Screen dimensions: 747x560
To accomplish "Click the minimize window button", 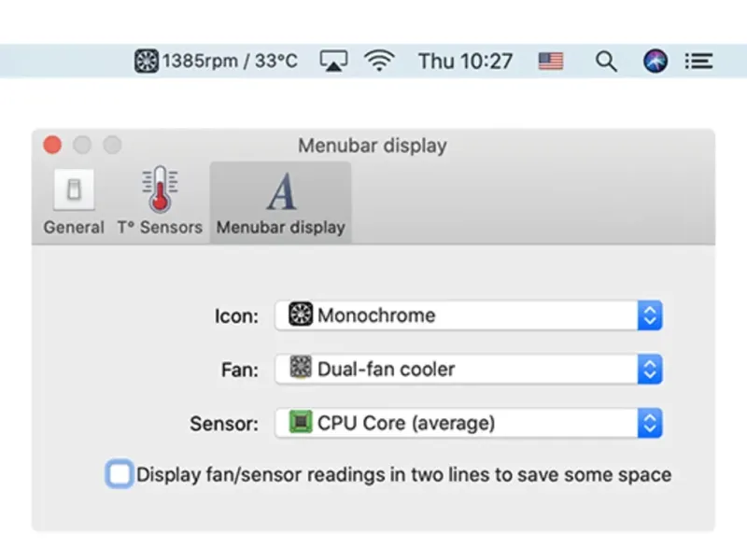I will pos(82,145).
